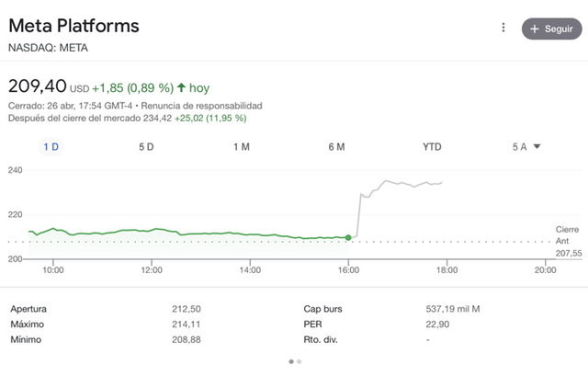Click the Cierre Ant previous close label

pyautogui.click(x=567, y=234)
